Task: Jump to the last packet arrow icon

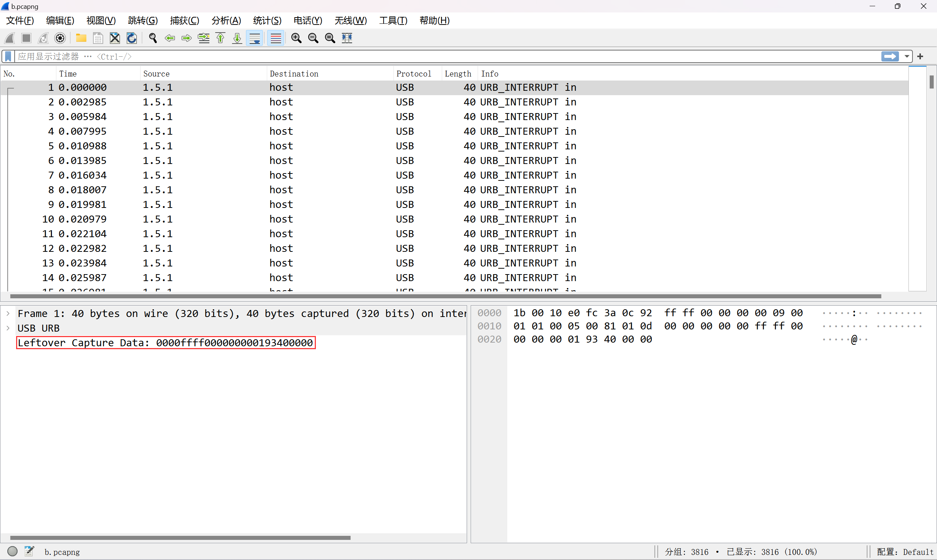Action: 237,38
